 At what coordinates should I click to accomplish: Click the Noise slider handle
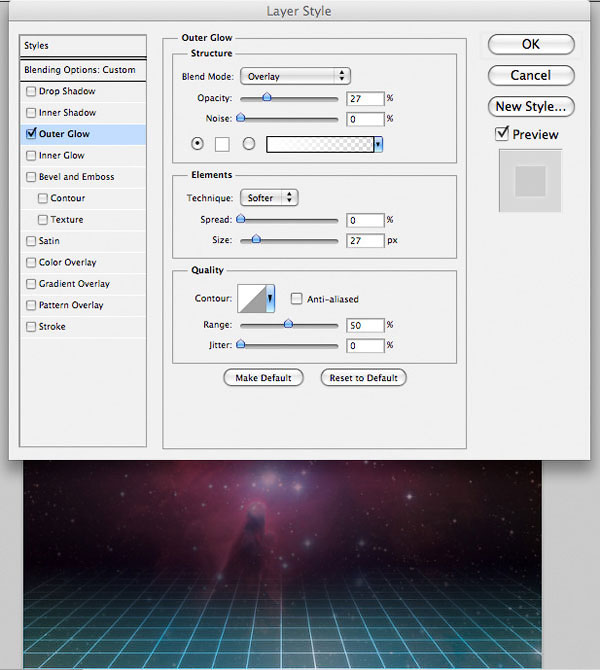click(x=241, y=117)
